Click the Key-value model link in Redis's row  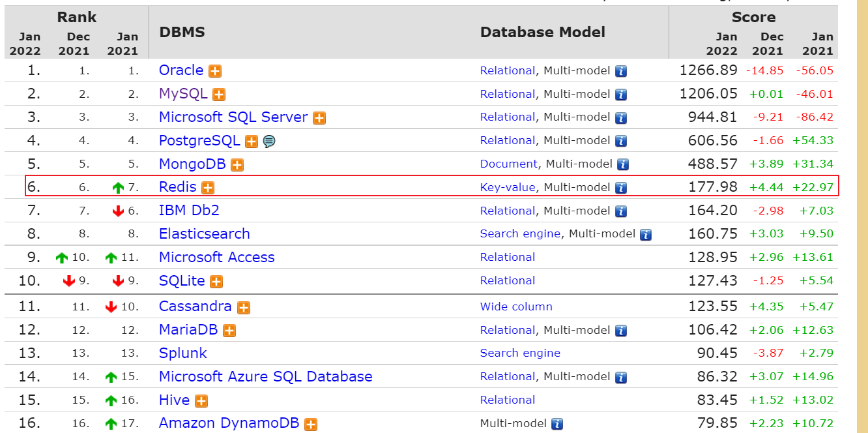pos(508,188)
